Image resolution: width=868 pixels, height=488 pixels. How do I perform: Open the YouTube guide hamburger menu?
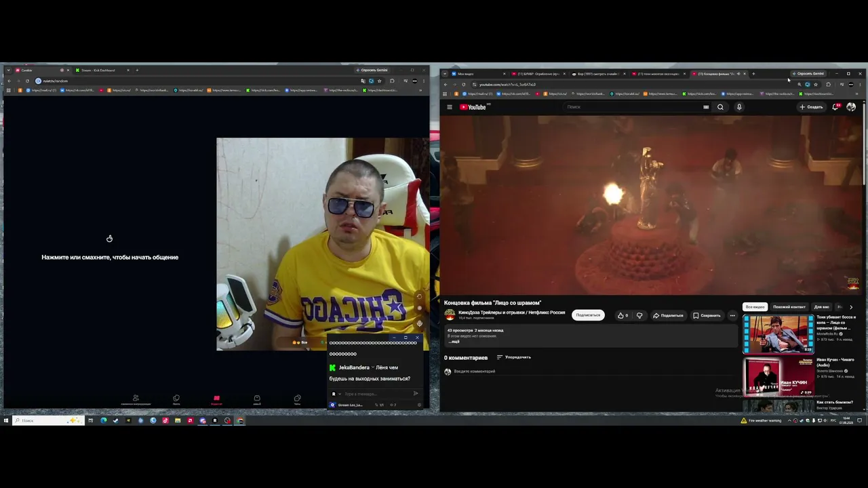[x=449, y=107]
